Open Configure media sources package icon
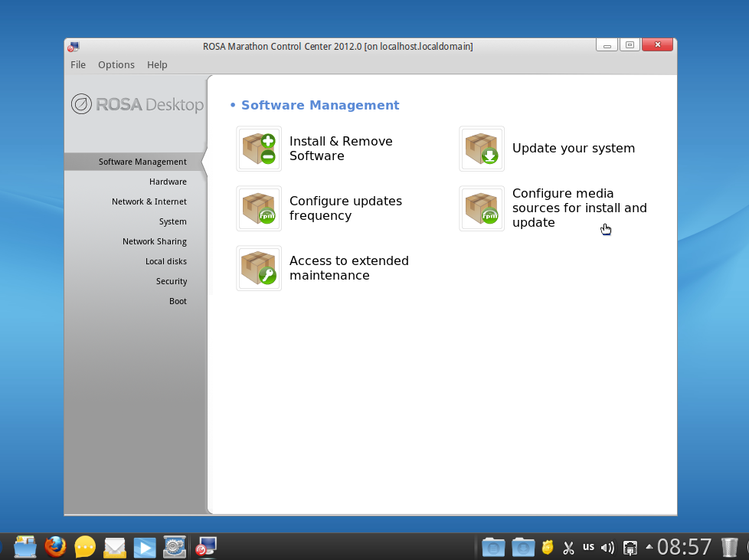Viewport: 749px width, 560px height. tap(482, 208)
